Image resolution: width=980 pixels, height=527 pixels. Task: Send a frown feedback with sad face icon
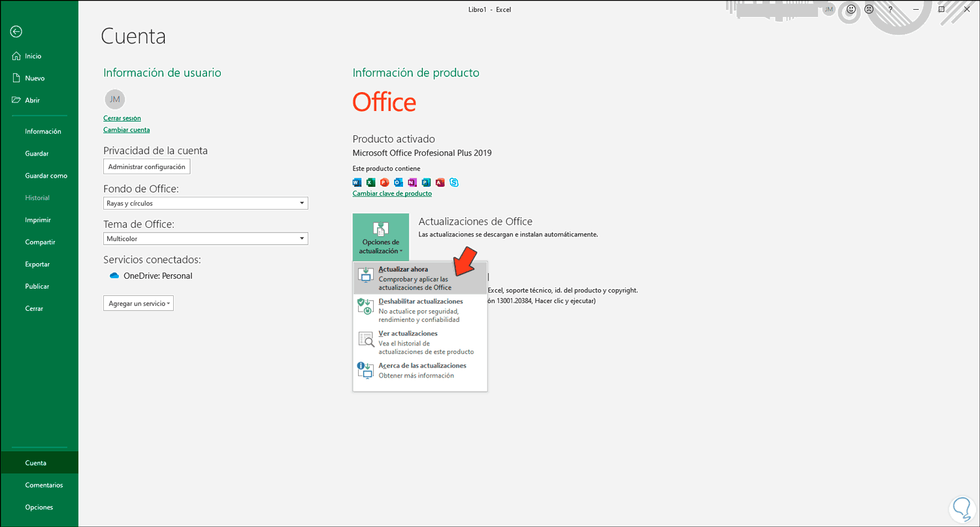click(x=869, y=9)
